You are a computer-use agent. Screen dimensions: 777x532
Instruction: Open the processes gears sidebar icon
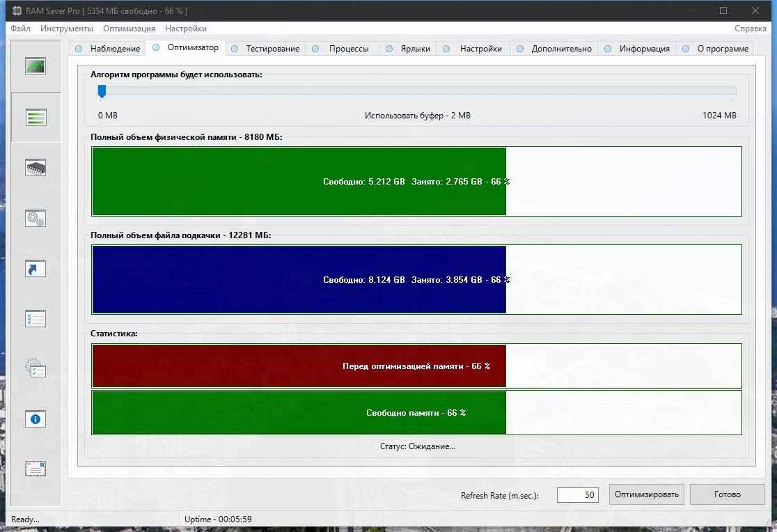pos(36,218)
